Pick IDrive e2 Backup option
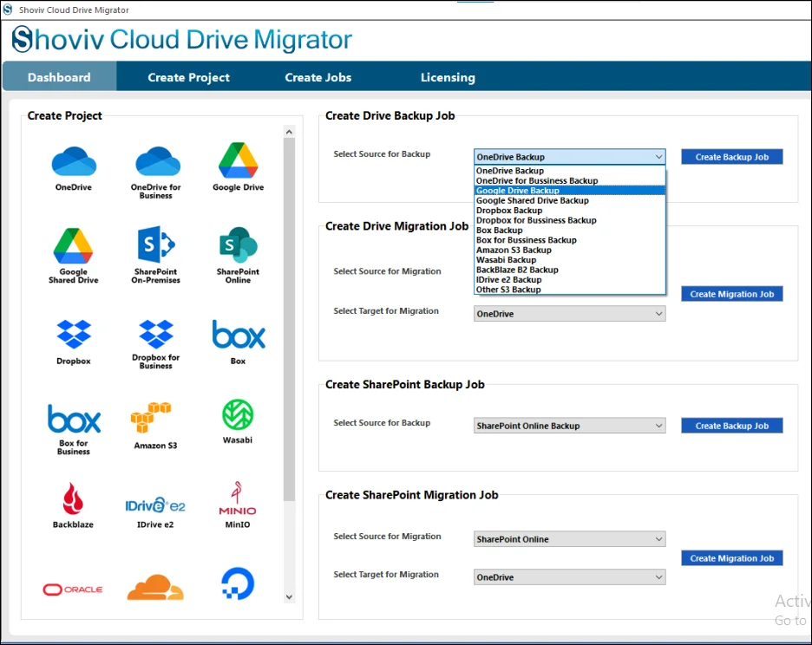The image size is (812, 645). pyautogui.click(x=570, y=279)
